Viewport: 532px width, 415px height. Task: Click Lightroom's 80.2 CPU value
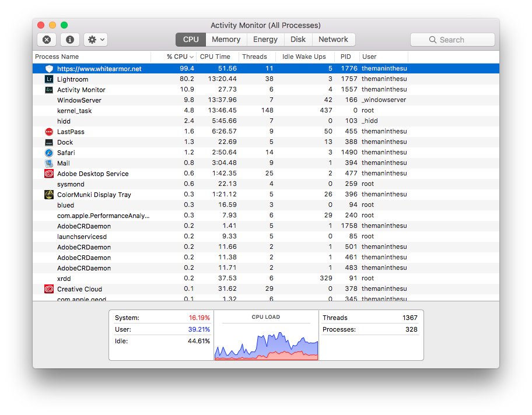click(x=187, y=79)
